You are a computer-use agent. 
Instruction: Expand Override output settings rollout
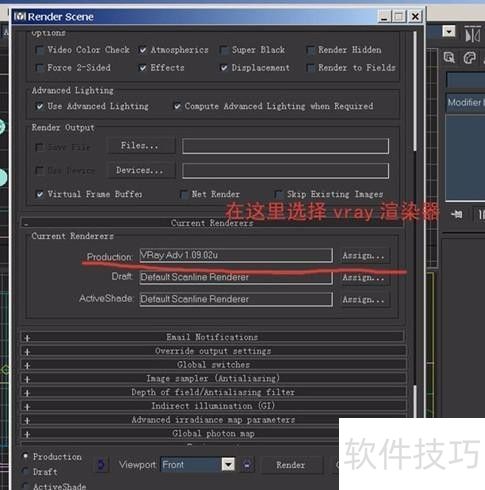click(x=213, y=351)
